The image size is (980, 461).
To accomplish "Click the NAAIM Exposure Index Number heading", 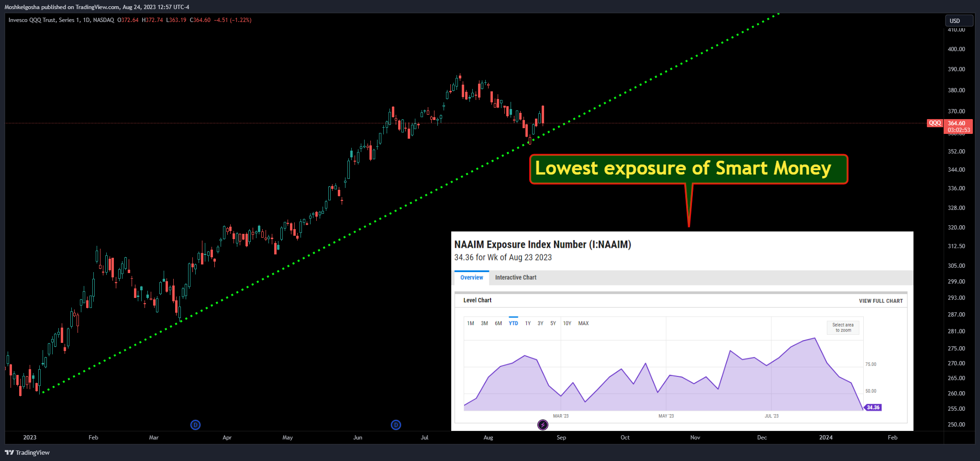I will [x=543, y=244].
